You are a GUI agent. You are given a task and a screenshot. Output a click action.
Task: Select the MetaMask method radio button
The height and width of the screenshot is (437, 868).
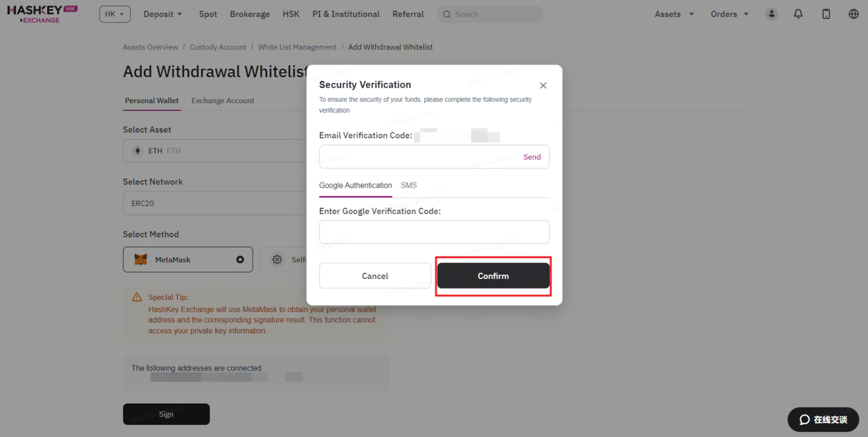pyautogui.click(x=240, y=260)
